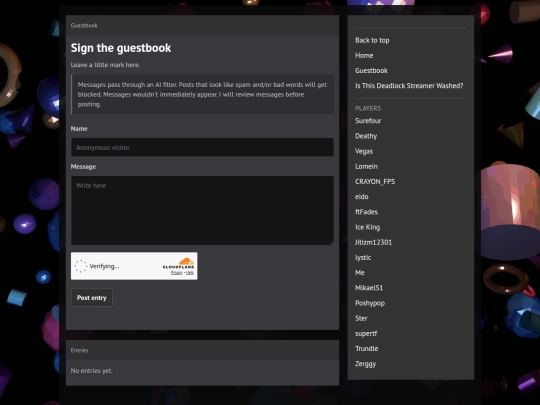Click the AI filter notice text
The image size is (540, 405).
pyautogui.click(x=202, y=94)
